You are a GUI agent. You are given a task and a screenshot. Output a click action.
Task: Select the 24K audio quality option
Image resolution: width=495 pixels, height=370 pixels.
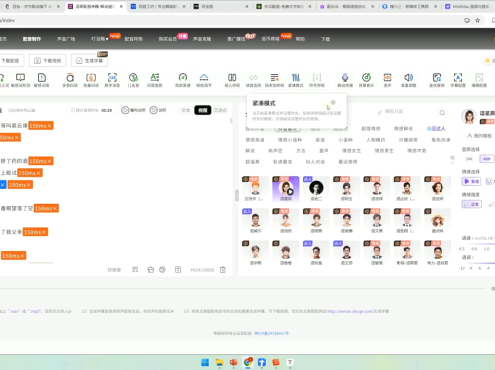[x=469, y=159]
